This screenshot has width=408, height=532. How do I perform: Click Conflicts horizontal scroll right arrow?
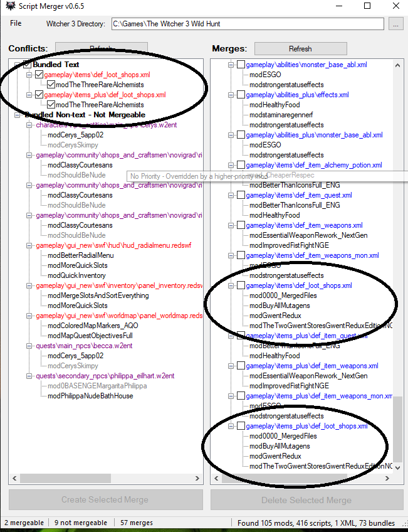197,478
